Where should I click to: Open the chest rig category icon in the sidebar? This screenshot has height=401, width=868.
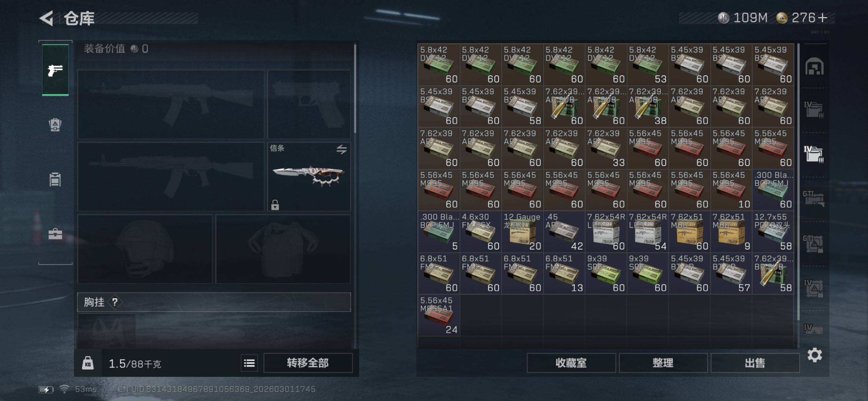(55, 179)
